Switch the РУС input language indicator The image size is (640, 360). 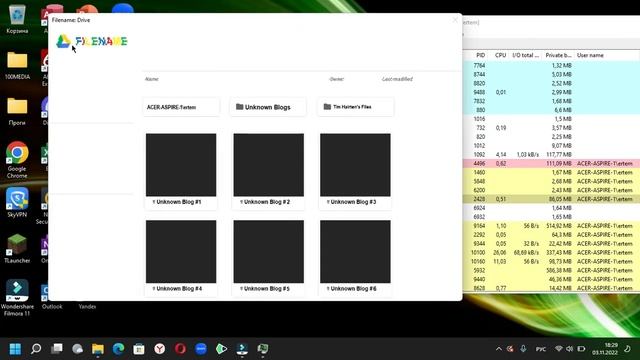pyautogui.click(x=540, y=349)
